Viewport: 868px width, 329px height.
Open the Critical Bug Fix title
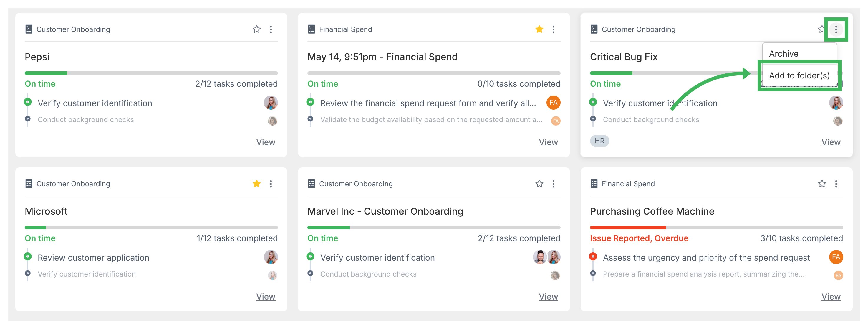click(x=624, y=57)
